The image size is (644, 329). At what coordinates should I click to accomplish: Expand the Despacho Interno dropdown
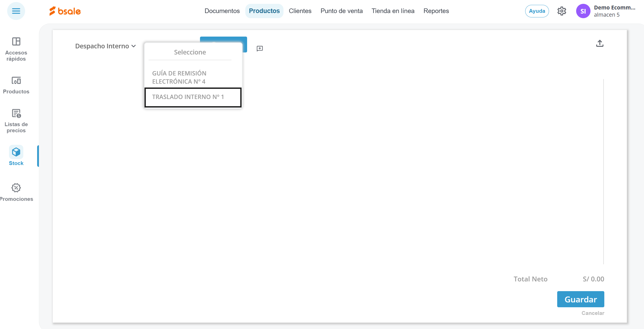[105, 46]
